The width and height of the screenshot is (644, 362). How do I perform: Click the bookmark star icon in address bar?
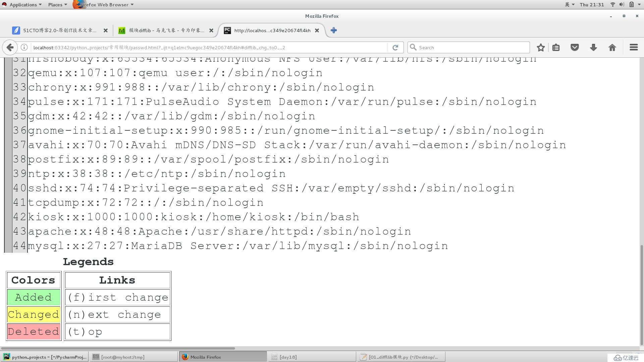[541, 47]
